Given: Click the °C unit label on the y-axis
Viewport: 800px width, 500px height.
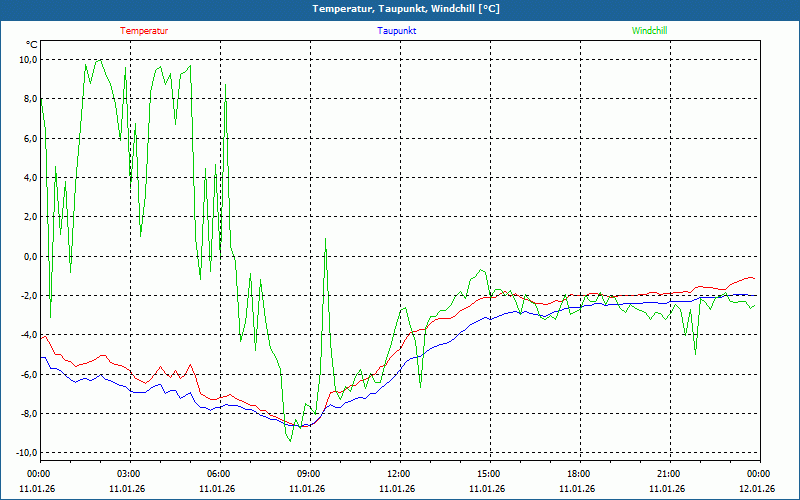Looking at the screenshot, I should click(31, 45).
